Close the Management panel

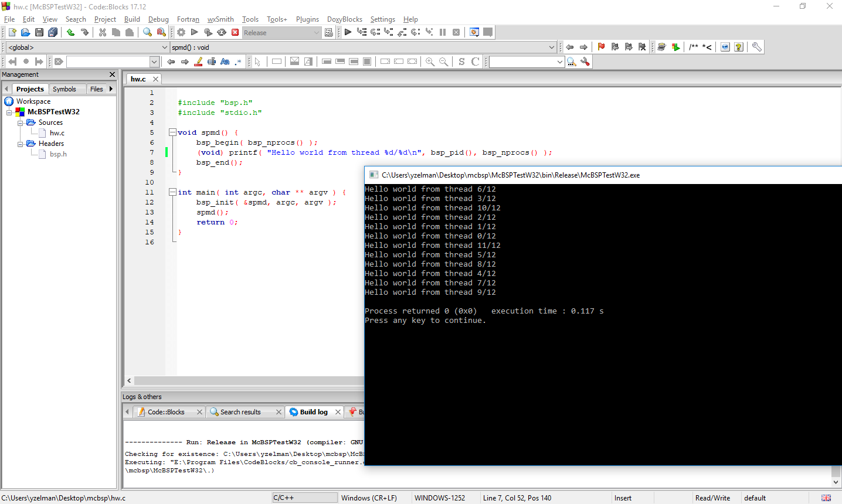112,74
